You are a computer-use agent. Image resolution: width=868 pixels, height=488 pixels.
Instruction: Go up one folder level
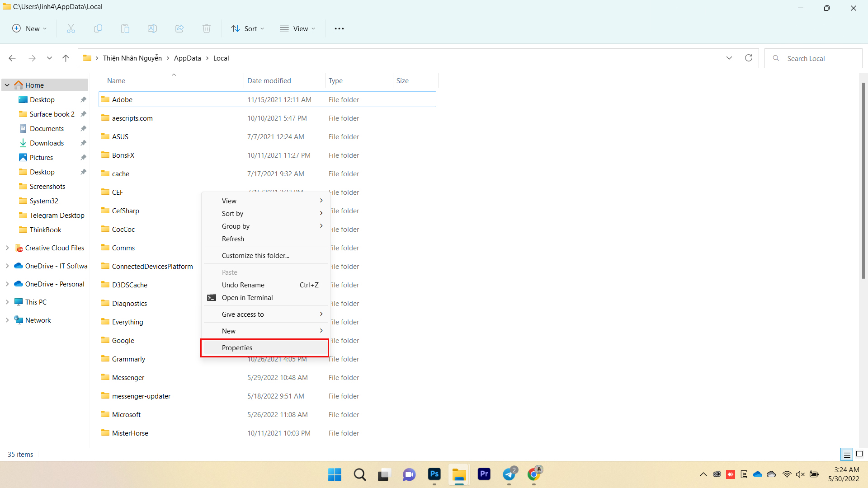(66, 58)
